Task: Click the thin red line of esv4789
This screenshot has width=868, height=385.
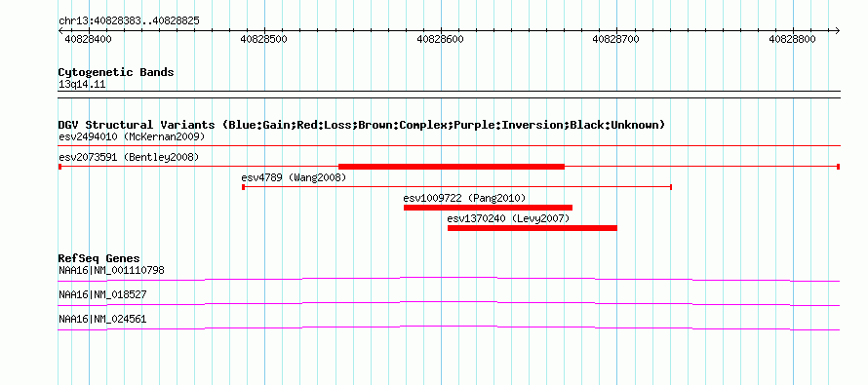Action: pyautogui.click(x=456, y=187)
